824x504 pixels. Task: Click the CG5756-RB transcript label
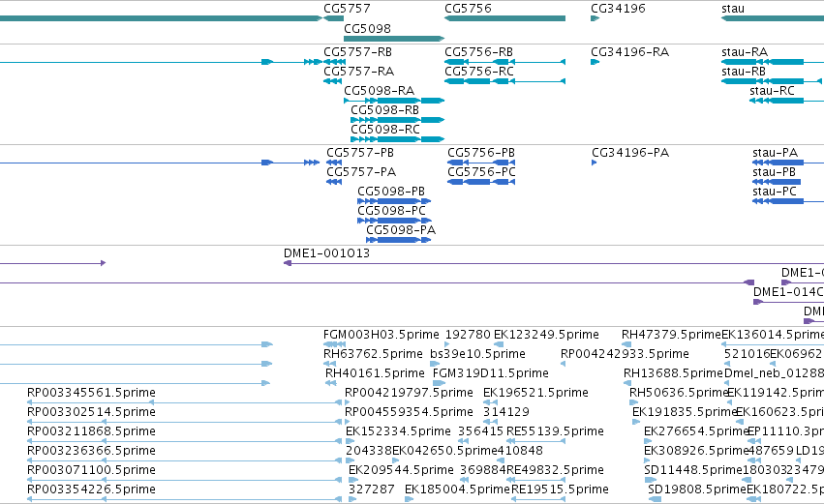478,52
